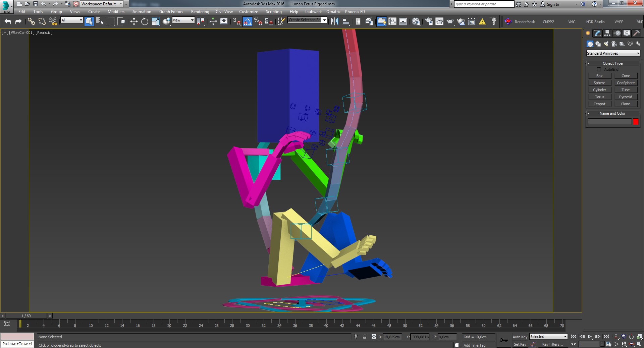The height and width of the screenshot is (348, 644).
Task: Open the Curve Editor icon
Action: [x=392, y=21]
